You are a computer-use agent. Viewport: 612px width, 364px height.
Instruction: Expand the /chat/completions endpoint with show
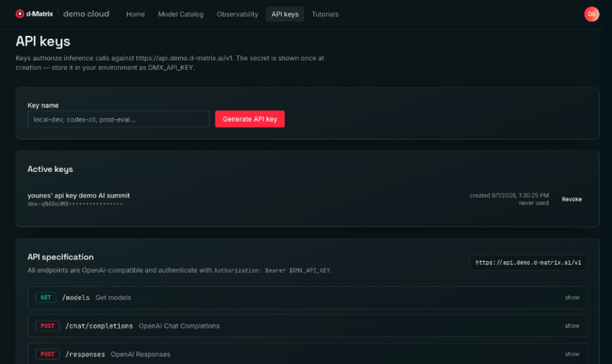(572, 326)
